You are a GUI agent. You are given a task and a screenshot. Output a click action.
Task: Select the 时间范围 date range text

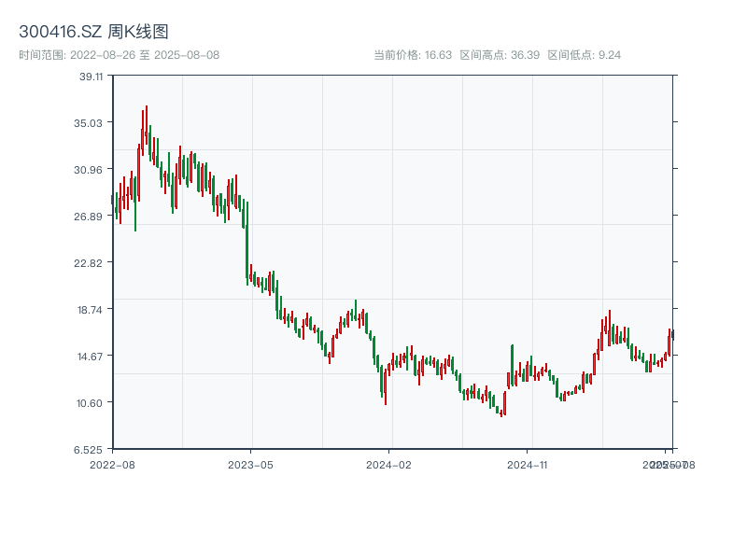point(119,55)
